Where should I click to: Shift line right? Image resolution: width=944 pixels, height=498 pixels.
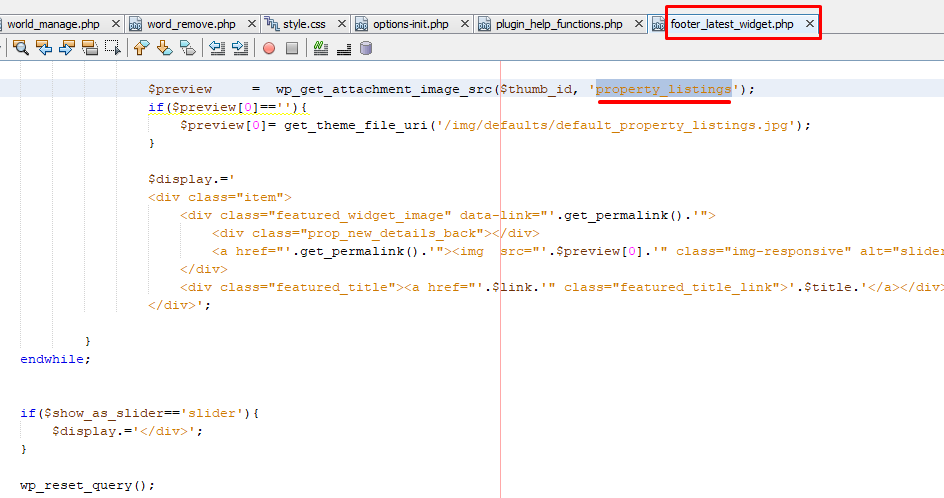[x=240, y=48]
